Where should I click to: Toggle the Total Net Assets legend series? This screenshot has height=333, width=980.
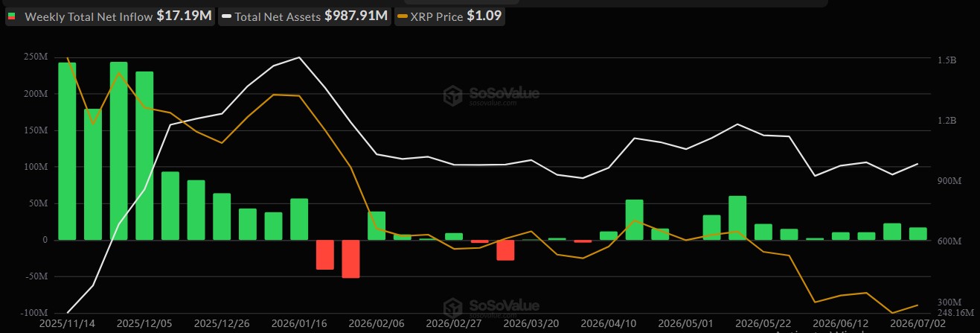pyautogui.click(x=306, y=16)
